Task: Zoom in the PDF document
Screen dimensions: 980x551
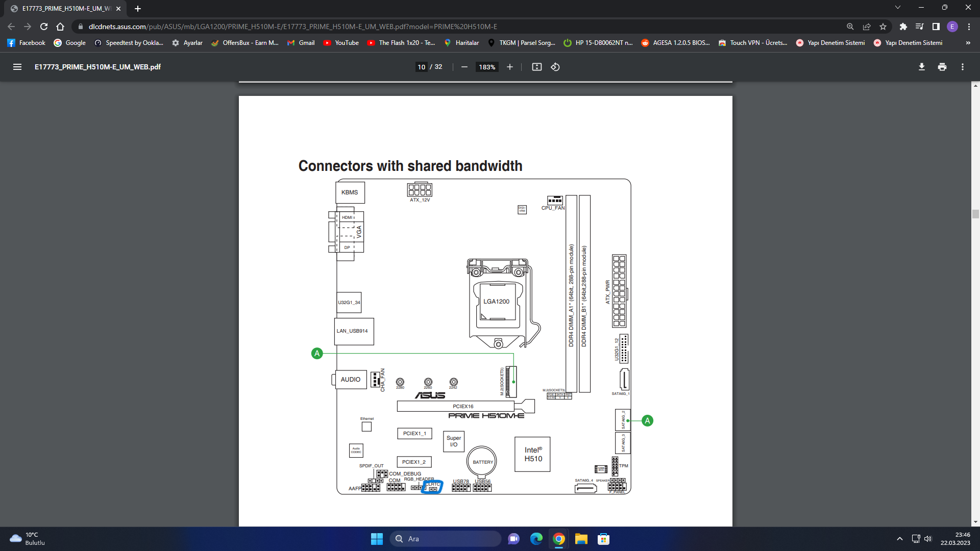Action: coord(509,67)
